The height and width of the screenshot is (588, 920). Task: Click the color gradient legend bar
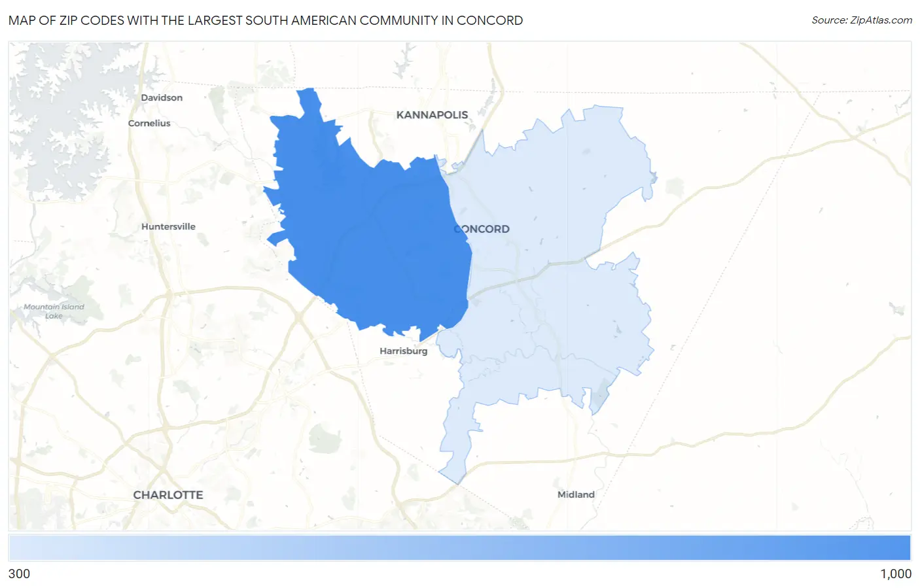tap(460, 548)
